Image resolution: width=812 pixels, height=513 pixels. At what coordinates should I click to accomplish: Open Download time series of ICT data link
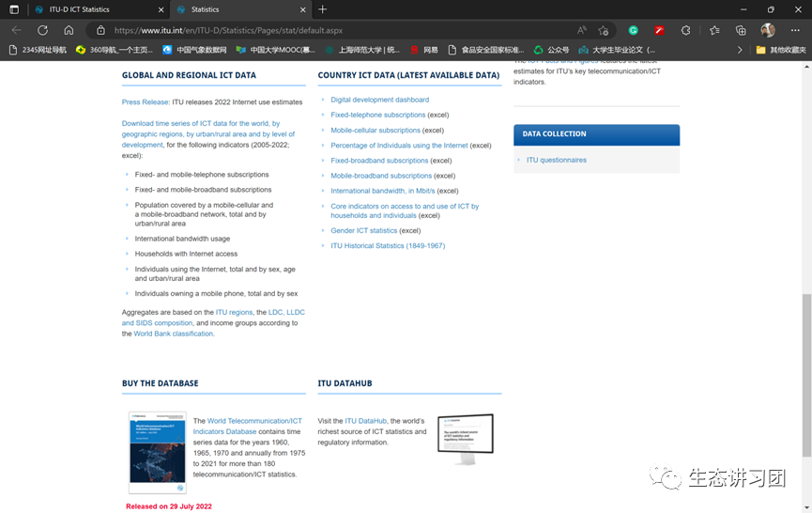tap(207, 133)
